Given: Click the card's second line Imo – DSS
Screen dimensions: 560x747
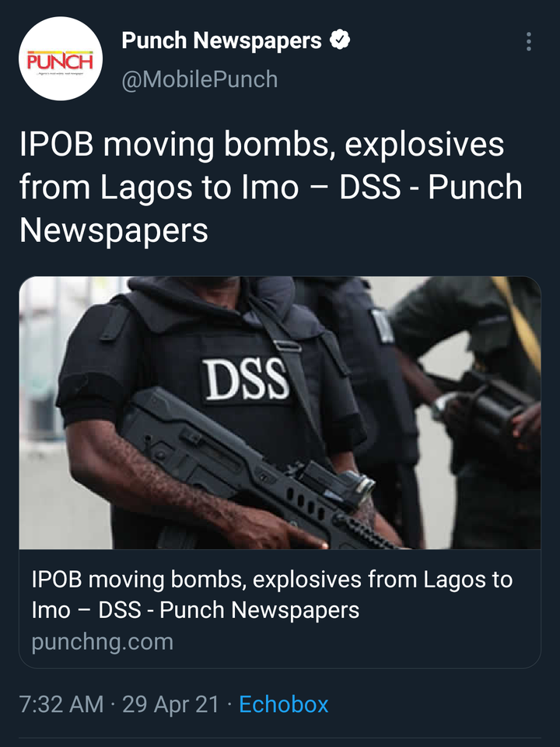Looking at the screenshot, I should (86, 610).
